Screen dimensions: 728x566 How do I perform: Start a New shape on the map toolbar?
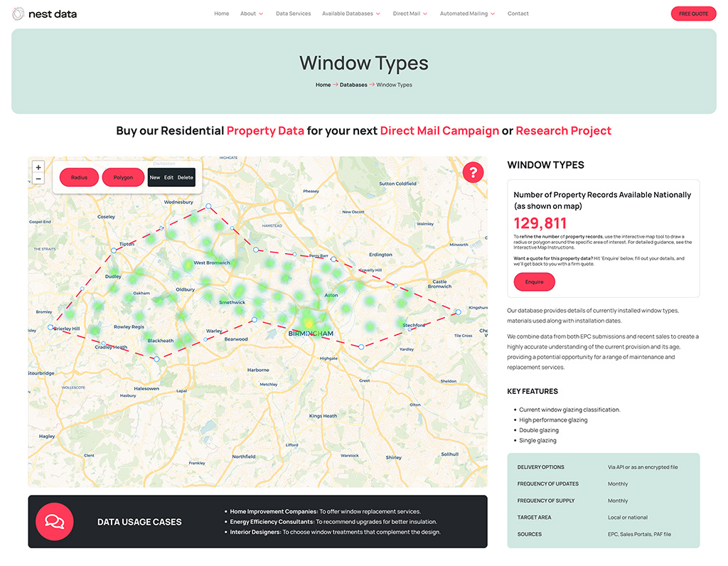tap(155, 177)
